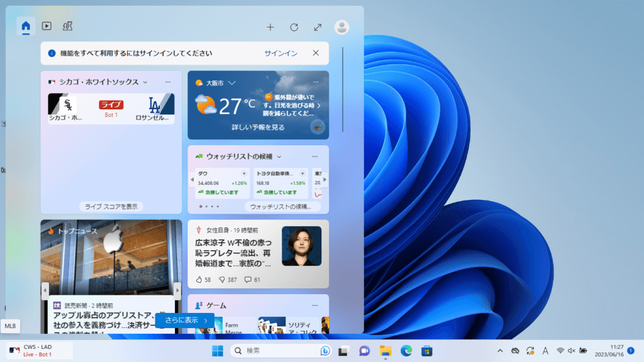Click the さらに表示 button
This screenshot has height=362, width=644.
point(186,320)
